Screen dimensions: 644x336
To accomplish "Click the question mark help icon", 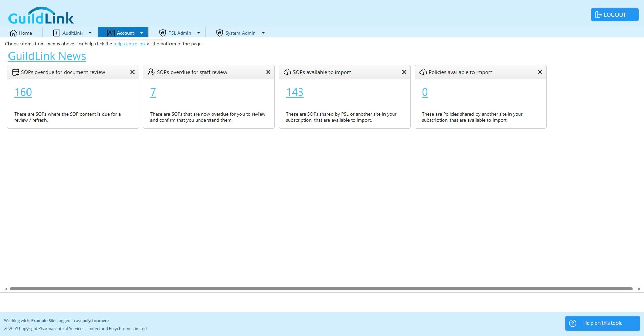I will 573,323.
